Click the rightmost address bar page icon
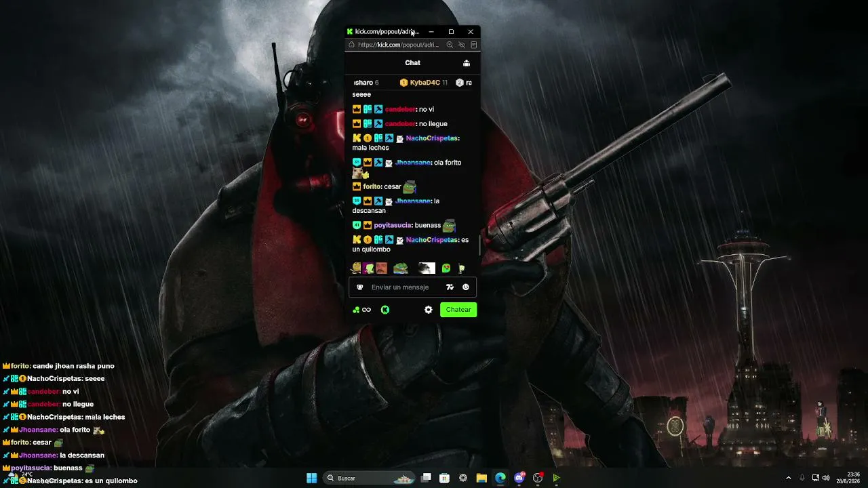 click(474, 45)
